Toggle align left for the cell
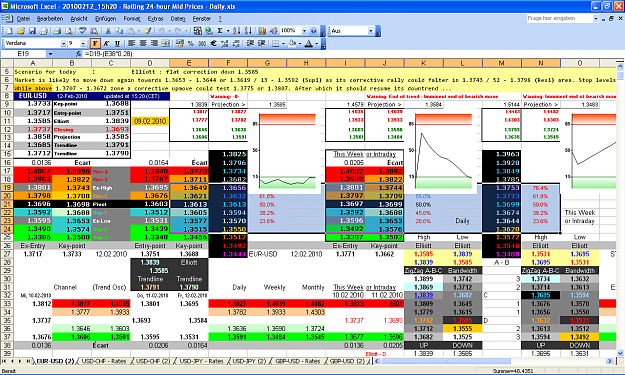The width and height of the screenshot is (625, 375). tap(131, 43)
